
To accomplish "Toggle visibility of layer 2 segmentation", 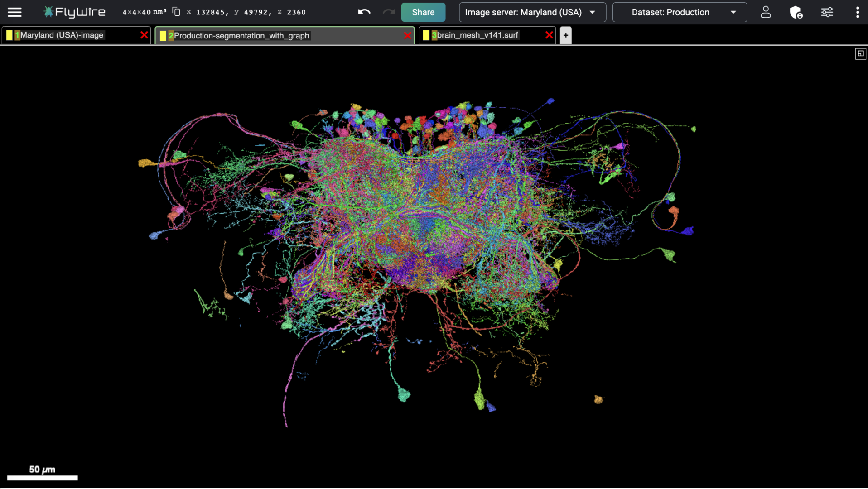I will tap(163, 35).
